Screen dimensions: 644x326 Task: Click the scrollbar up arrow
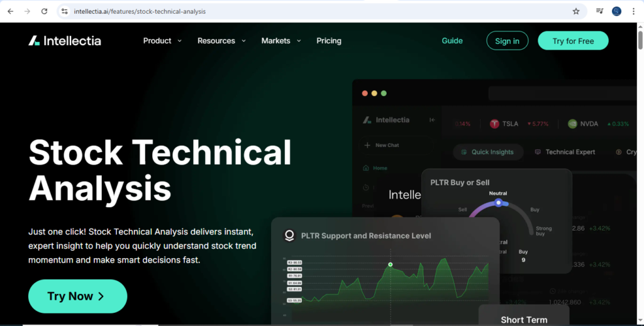click(x=640, y=26)
